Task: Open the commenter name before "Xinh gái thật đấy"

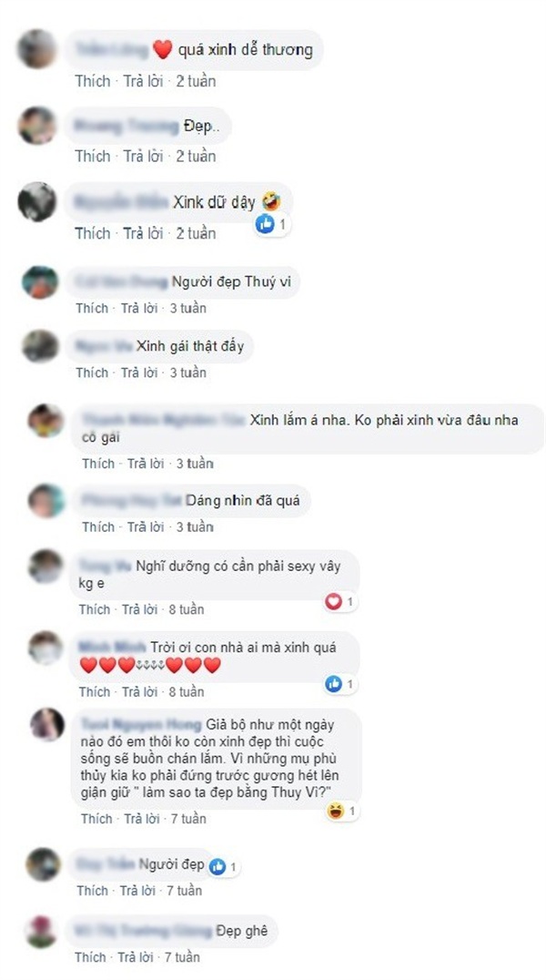Action: [x=103, y=345]
